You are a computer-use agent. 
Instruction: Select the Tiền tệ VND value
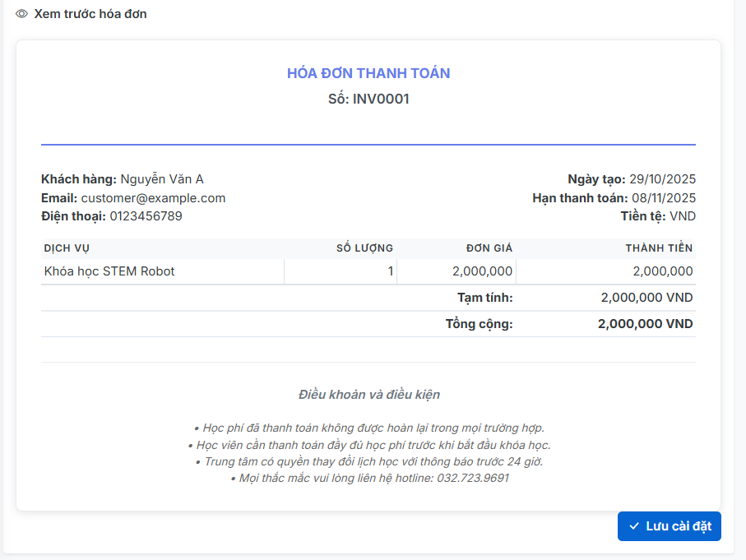pos(683,216)
